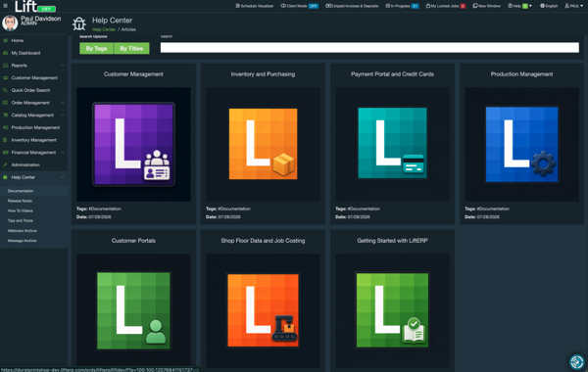Expand the Help dropdown in top bar
The image size is (588, 372).
519,6
